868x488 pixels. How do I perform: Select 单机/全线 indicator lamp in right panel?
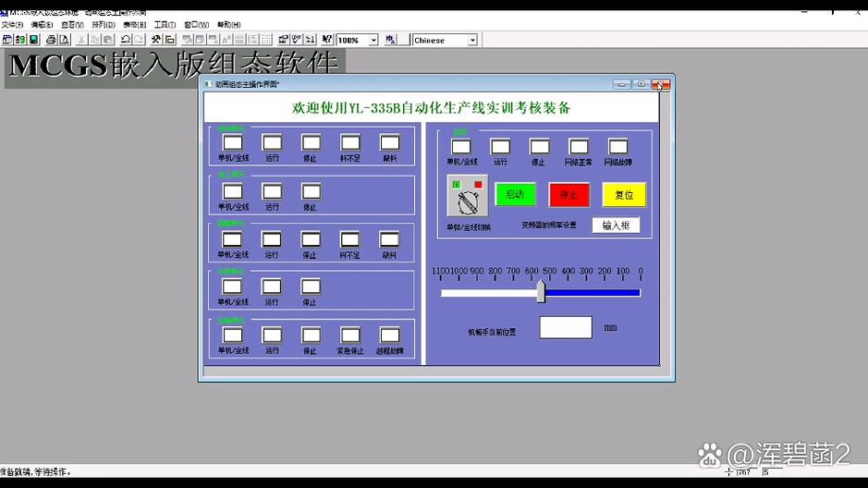(x=461, y=147)
